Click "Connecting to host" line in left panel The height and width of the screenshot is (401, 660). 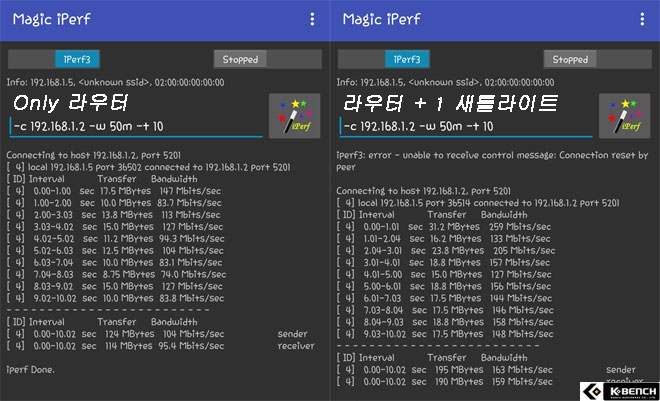click(94, 155)
